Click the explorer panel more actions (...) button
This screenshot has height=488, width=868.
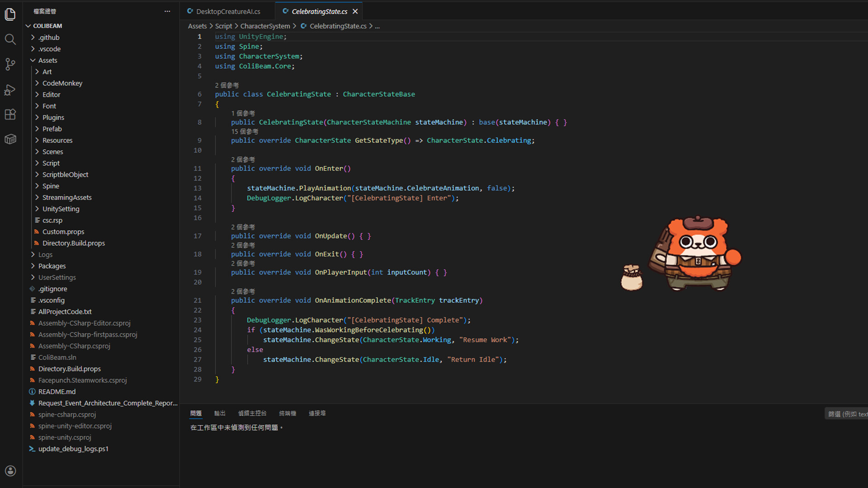[167, 11]
